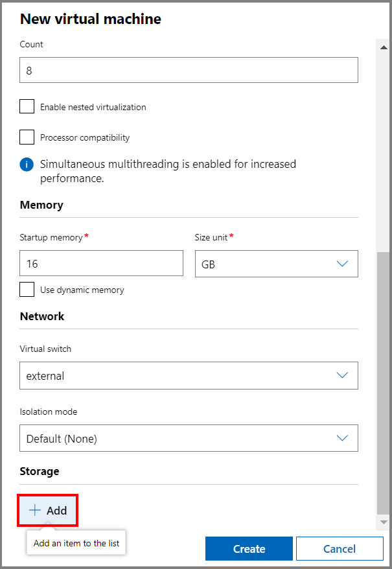The height and width of the screenshot is (569, 392).
Task: Open the Size unit dropdown showing GB
Action: tap(277, 264)
